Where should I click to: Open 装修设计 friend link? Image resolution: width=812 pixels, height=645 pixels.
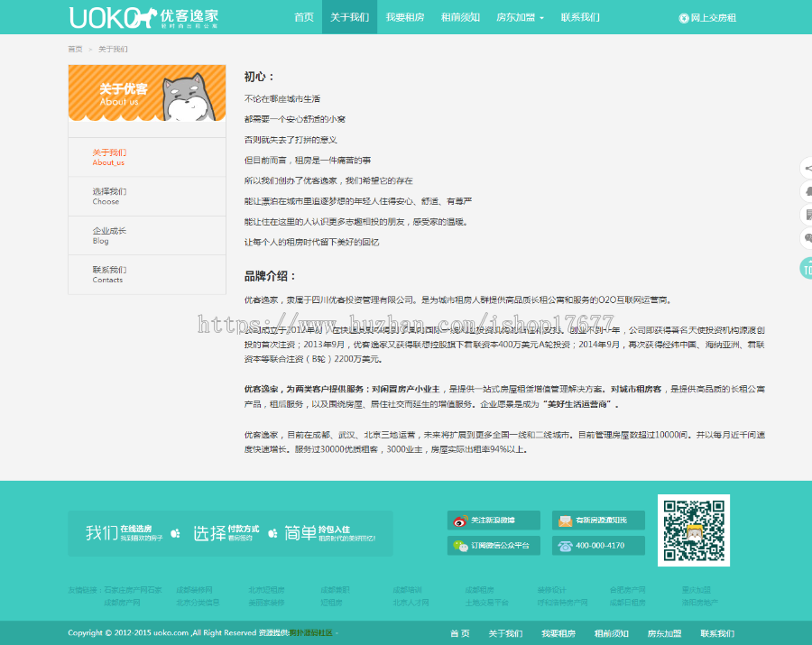(552, 590)
